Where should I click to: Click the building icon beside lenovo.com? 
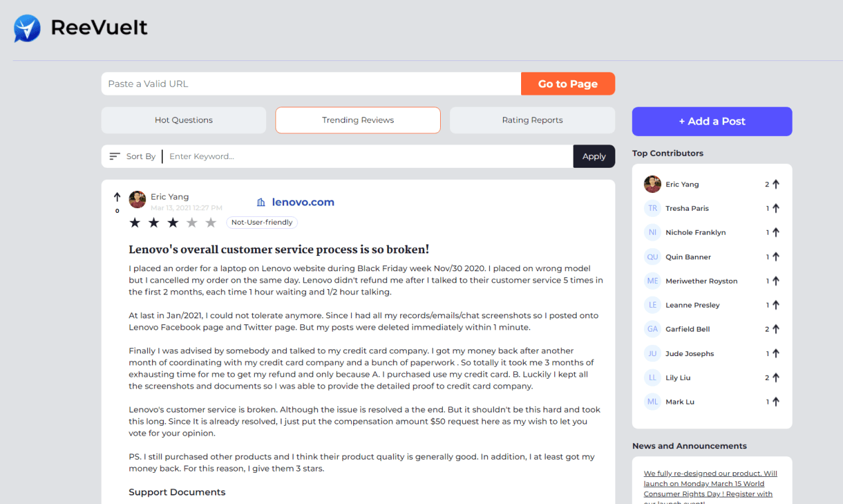click(261, 202)
